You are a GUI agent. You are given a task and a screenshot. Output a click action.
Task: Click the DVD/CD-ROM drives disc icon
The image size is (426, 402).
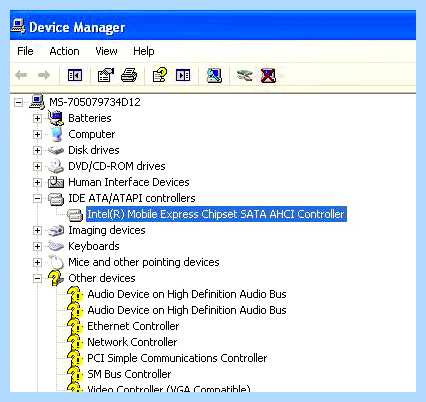pos(56,166)
